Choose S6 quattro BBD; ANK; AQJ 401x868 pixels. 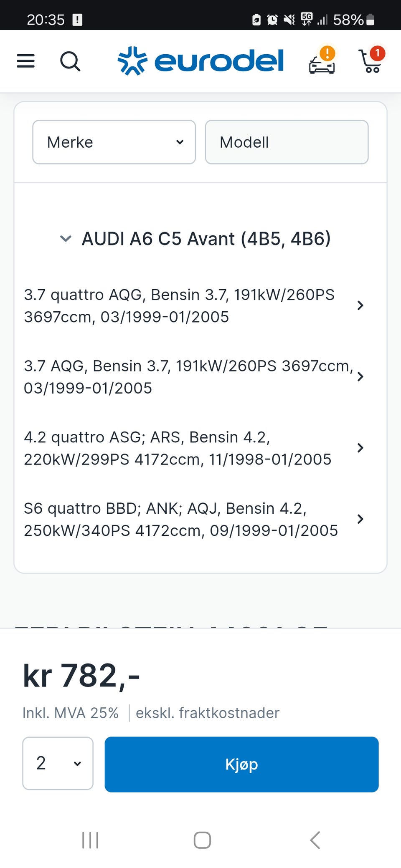180,520
